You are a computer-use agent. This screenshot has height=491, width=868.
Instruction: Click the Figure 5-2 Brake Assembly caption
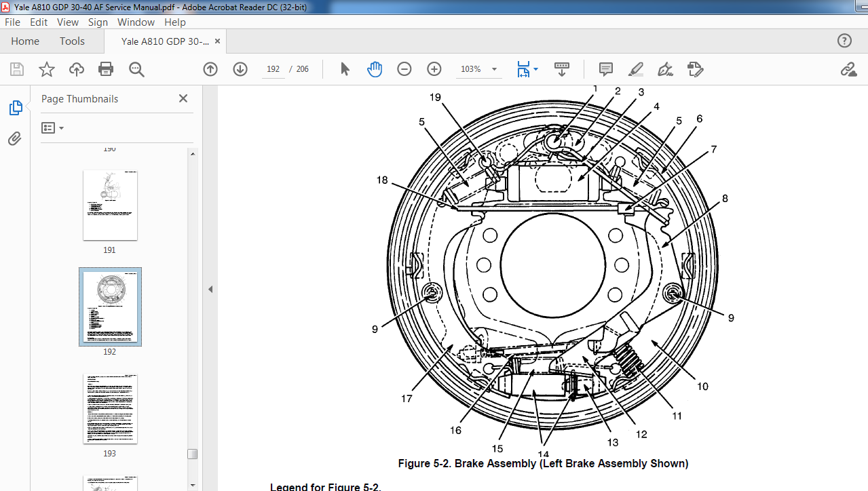point(543,464)
